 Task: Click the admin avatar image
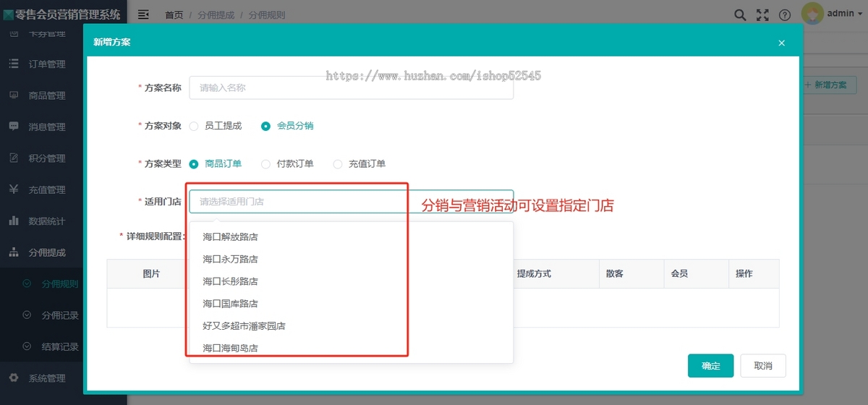(x=813, y=14)
